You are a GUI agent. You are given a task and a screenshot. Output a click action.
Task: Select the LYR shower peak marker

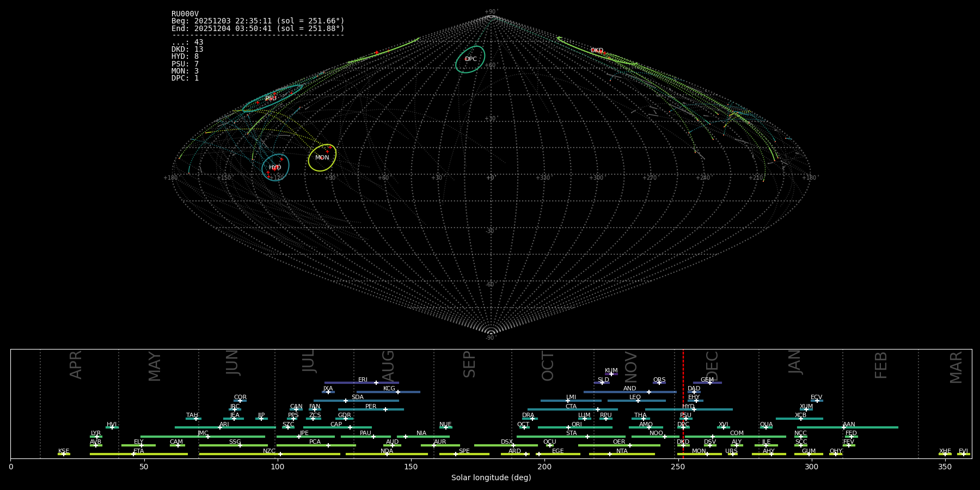[x=97, y=437]
